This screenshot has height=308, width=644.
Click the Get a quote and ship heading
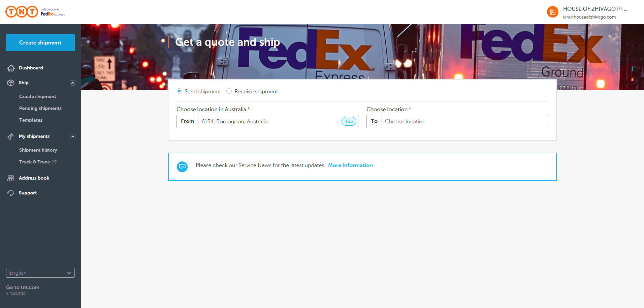point(227,42)
